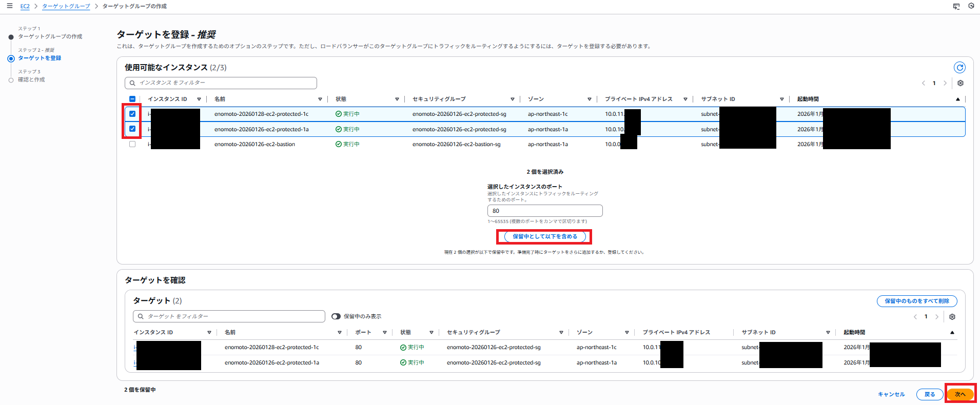Open available instances table settings gear
The width and height of the screenshot is (980, 405).
point(961,83)
